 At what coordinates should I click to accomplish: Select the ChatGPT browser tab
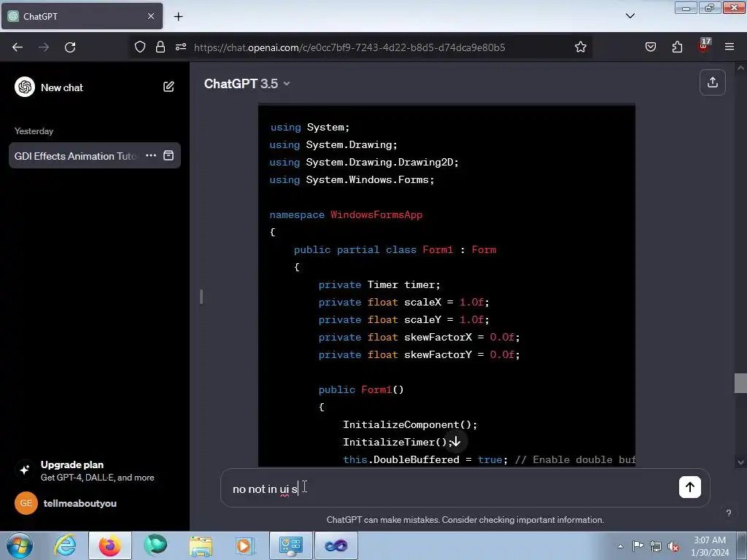[x=82, y=16]
